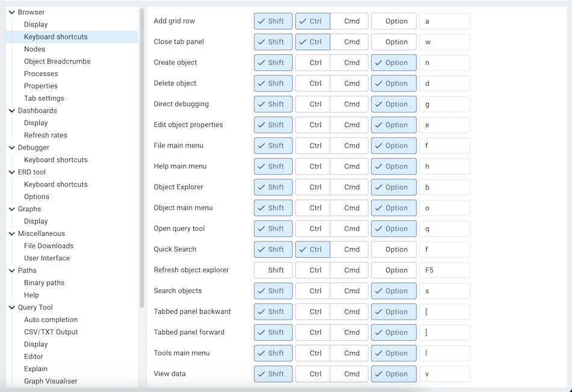
Task: Enable Shift for Refresh object explorer
Action: click(273, 270)
